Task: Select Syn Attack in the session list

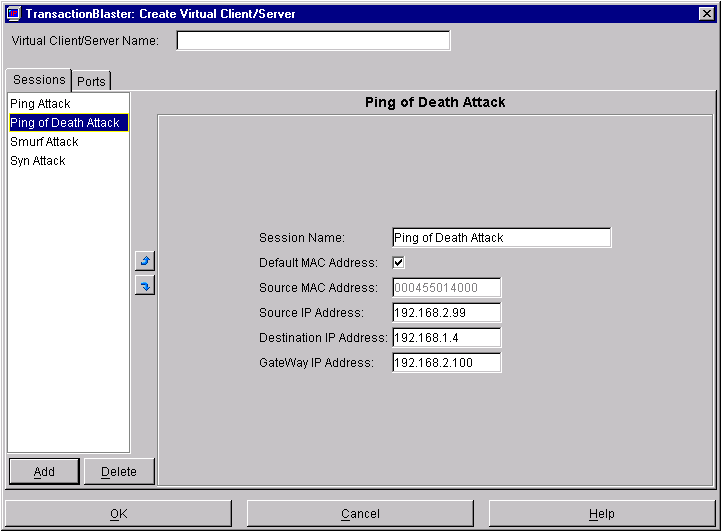Action: (68, 161)
